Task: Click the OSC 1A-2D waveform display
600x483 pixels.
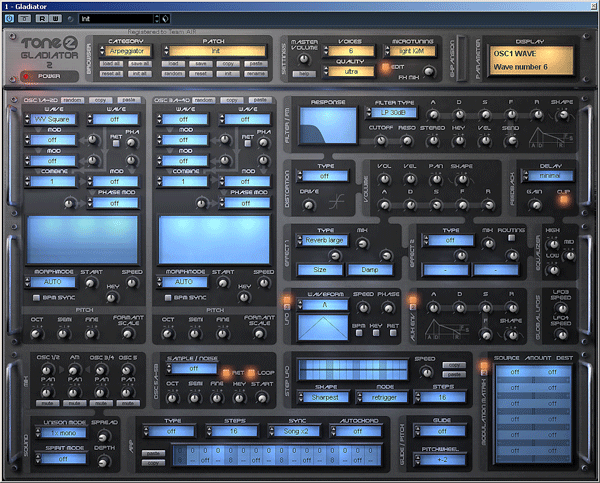Action: coord(83,240)
